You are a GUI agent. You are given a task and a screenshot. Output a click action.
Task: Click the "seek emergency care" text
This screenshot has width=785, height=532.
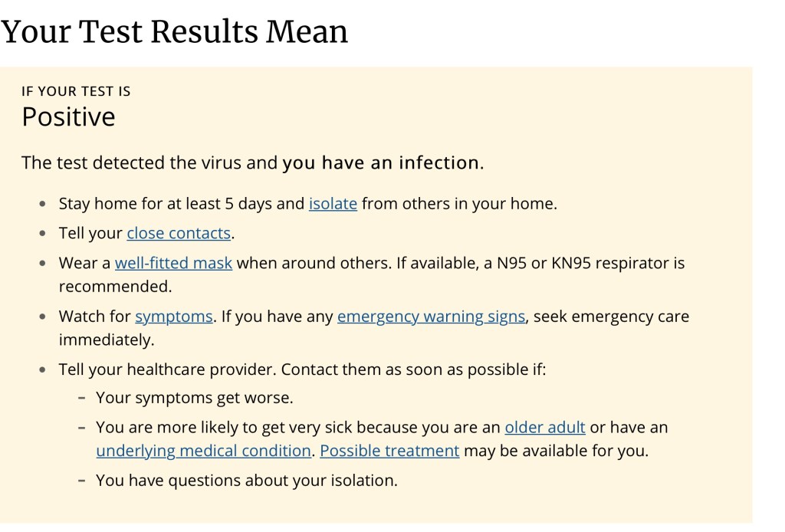[x=611, y=316]
